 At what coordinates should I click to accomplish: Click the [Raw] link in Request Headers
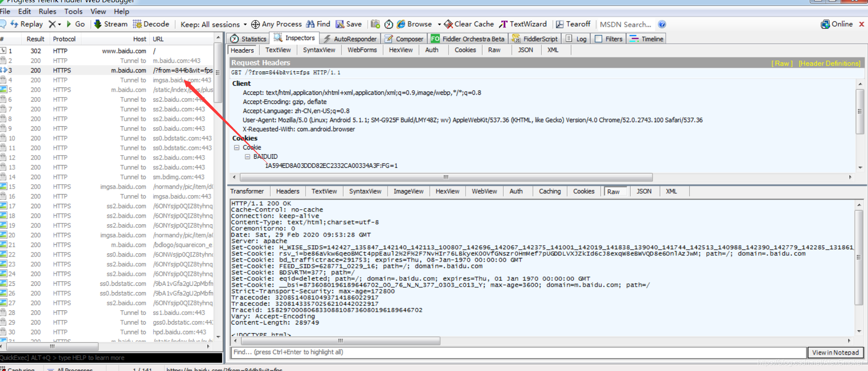click(782, 63)
